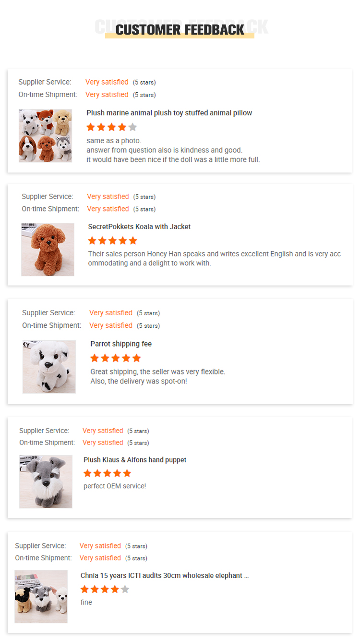Click 'Very satisfied' Supplier Service in first review
The image size is (360, 644).
click(x=107, y=82)
